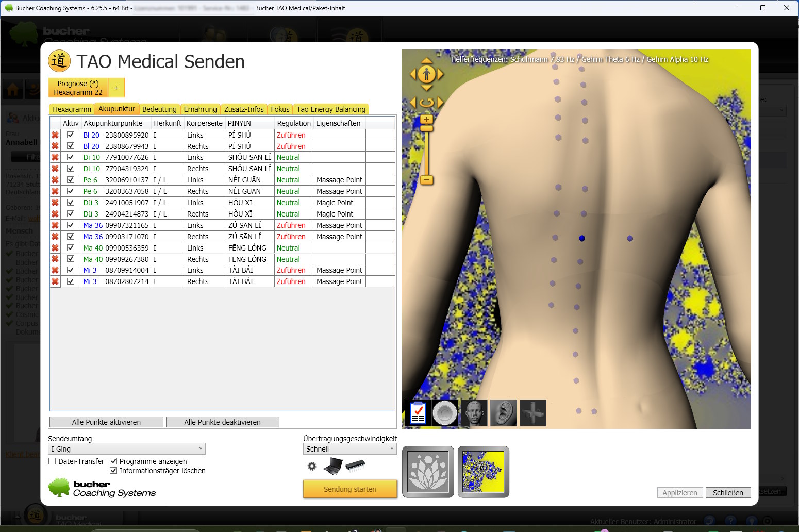Open the Bedeutung tab

pos(159,109)
